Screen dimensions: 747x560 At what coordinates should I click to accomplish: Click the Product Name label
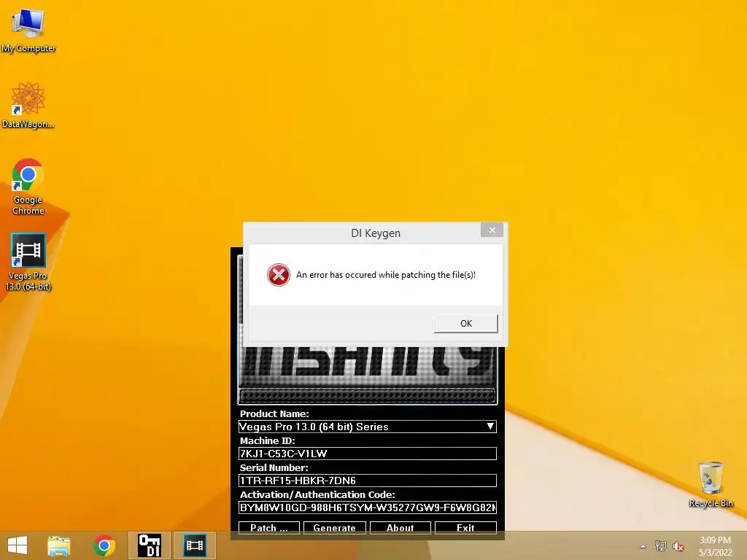click(274, 413)
